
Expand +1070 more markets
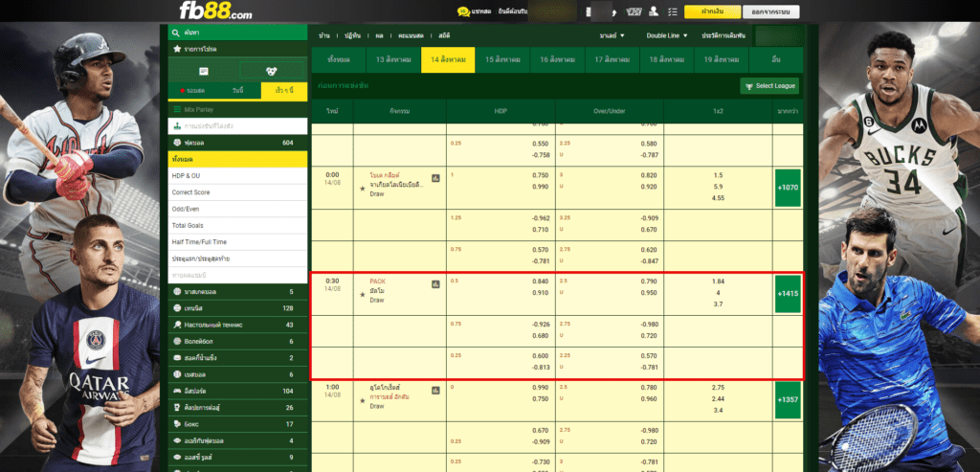tap(788, 188)
